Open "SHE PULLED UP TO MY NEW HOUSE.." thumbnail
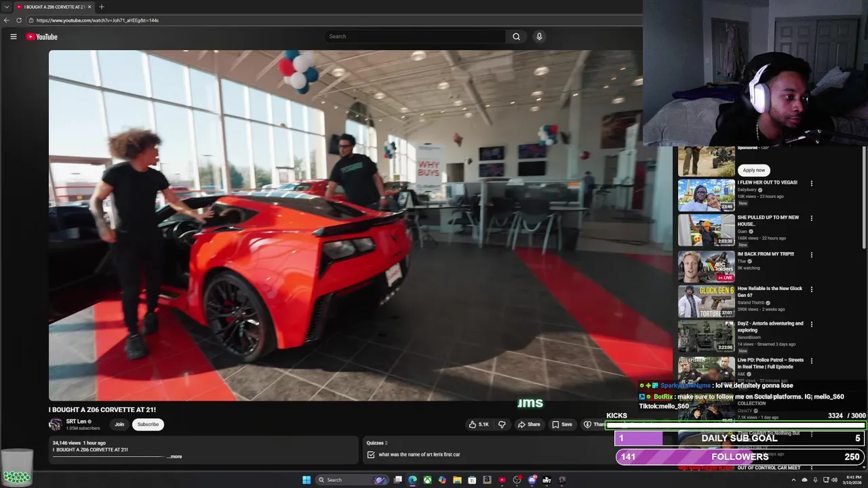Viewport: 868px width, 488px height. pos(706,230)
